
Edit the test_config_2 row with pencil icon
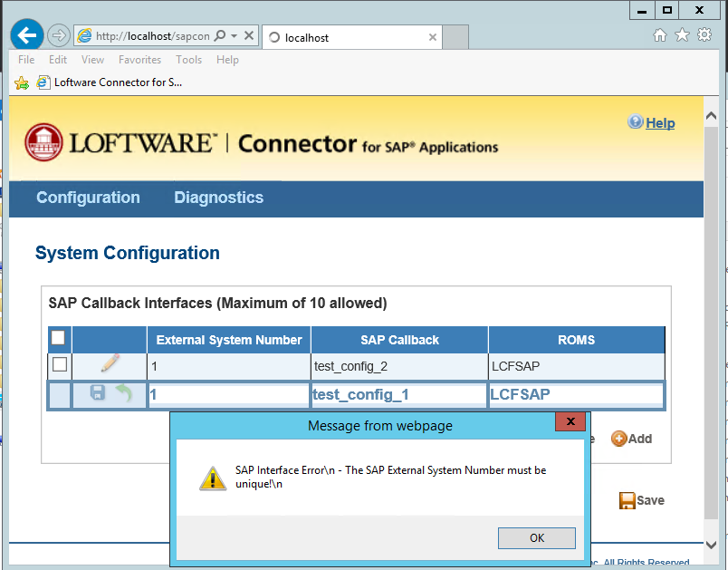110,362
